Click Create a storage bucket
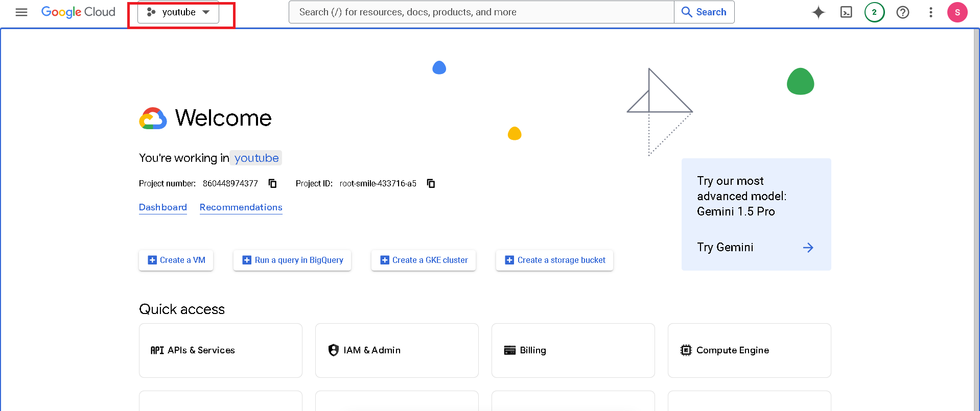This screenshot has width=980, height=411. pos(554,260)
